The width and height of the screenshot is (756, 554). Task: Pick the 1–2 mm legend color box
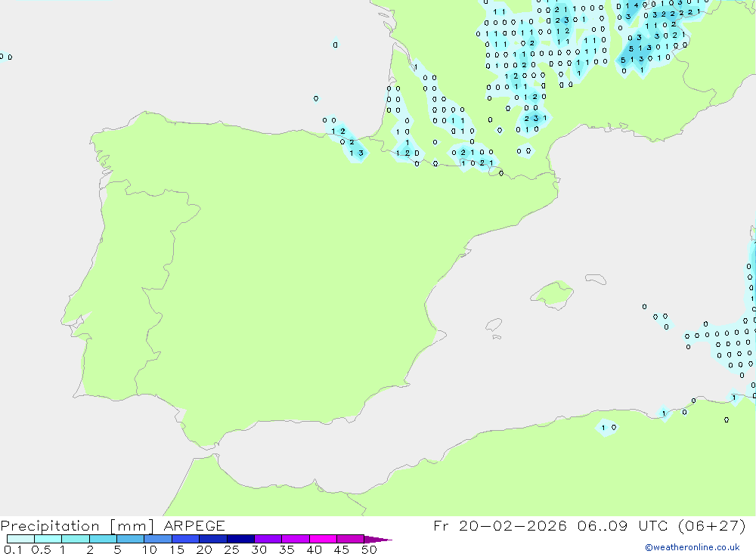[x=76, y=539]
